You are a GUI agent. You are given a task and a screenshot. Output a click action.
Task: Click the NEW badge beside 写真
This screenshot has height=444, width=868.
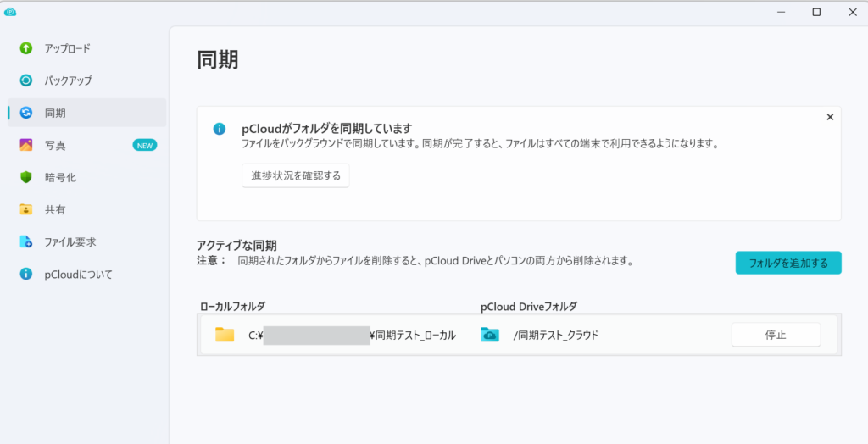[145, 145]
